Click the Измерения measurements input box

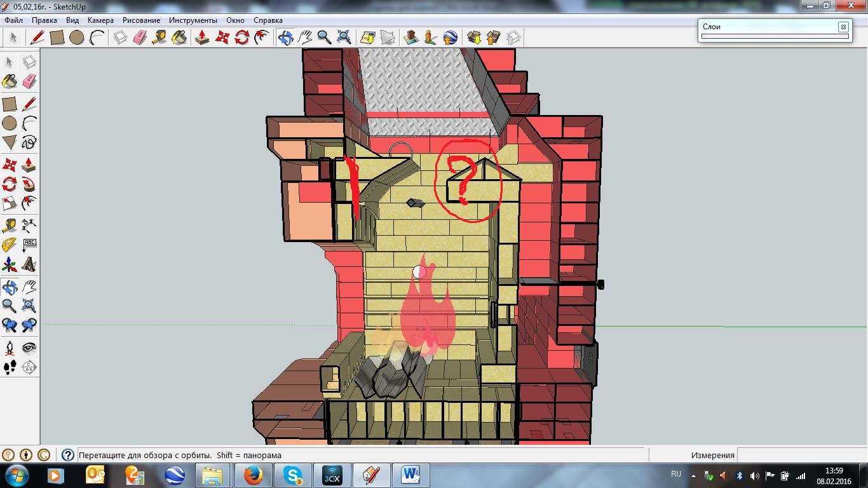pyautogui.click(x=801, y=455)
